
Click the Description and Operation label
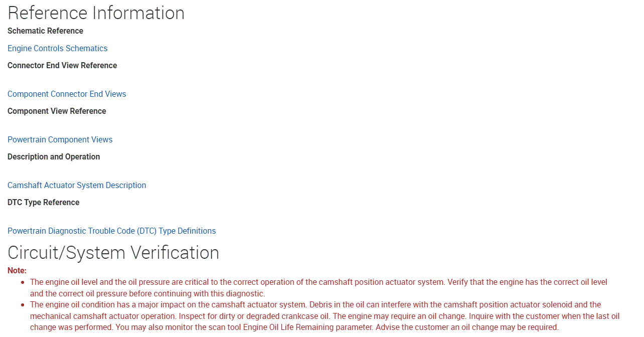tap(54, 157)
